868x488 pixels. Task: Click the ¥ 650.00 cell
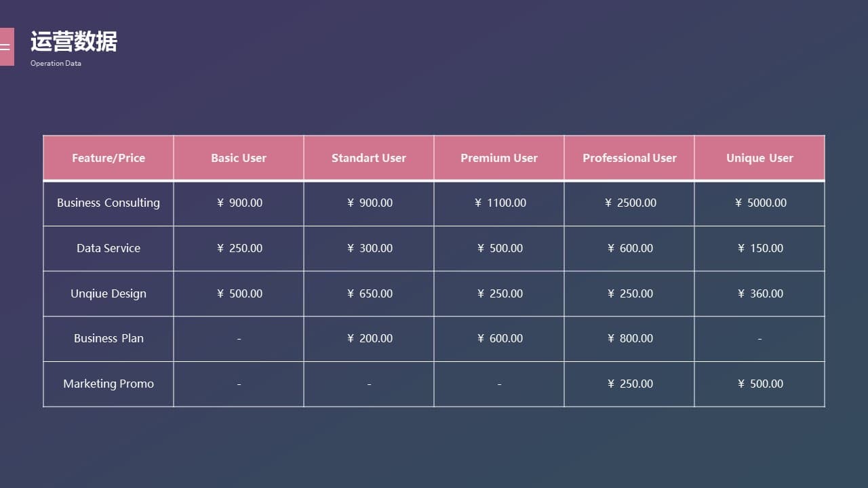point(369,293)
